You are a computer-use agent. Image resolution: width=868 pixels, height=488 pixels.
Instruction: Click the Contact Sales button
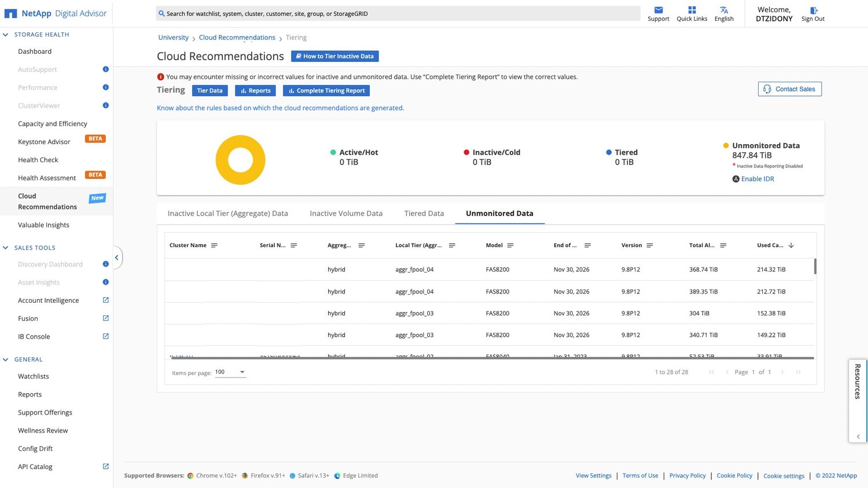click(x=789, y=89)
